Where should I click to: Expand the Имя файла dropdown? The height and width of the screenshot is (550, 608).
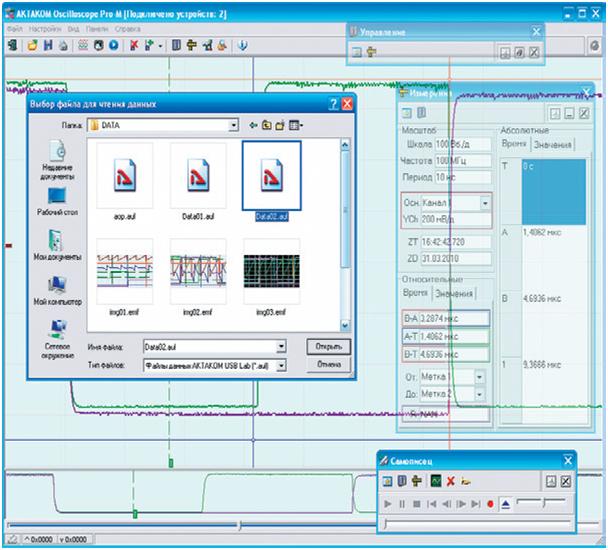coord(282,346)
